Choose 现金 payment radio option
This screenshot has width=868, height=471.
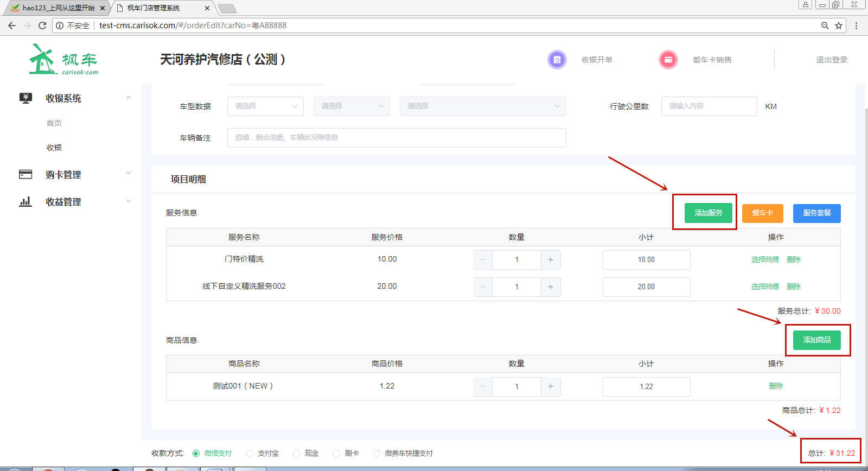[297, 453]
